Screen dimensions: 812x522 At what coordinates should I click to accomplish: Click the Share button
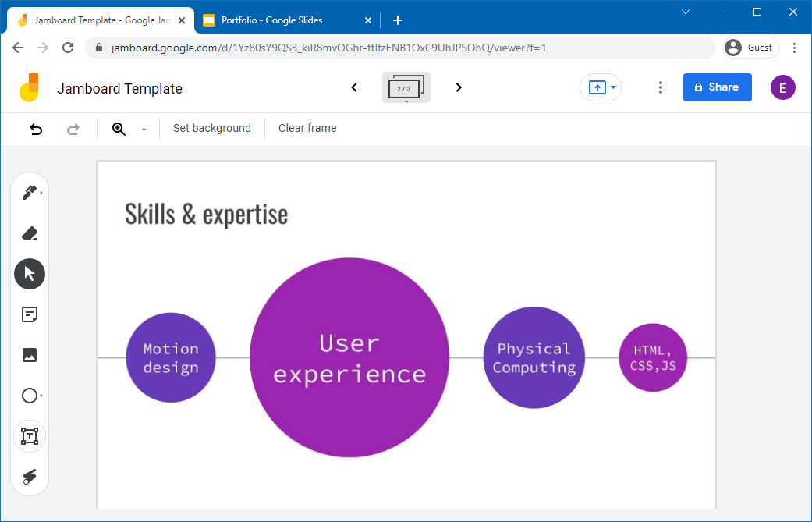point(717,87)
